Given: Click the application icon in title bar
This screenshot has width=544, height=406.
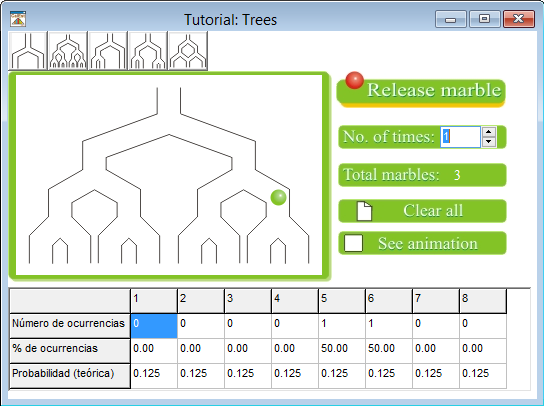Looking at the screenshot, I should pos(18,19).
